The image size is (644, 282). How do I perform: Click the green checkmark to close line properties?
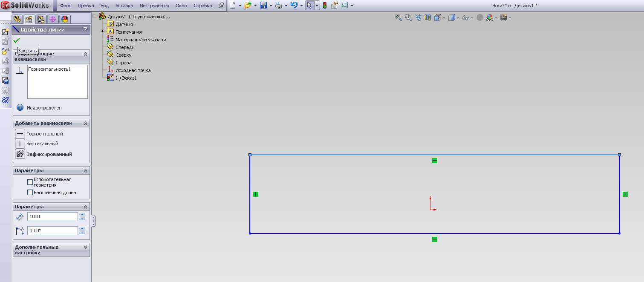(x=17, y=40)
